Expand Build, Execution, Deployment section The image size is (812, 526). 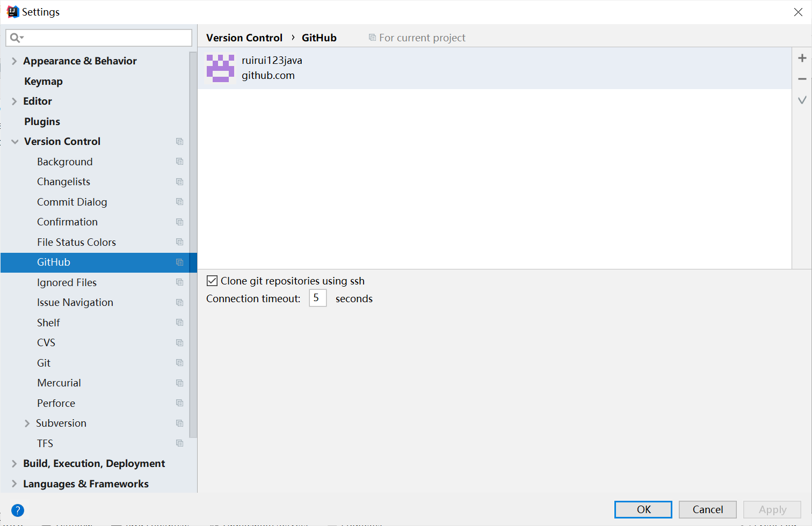pos(15,464)
